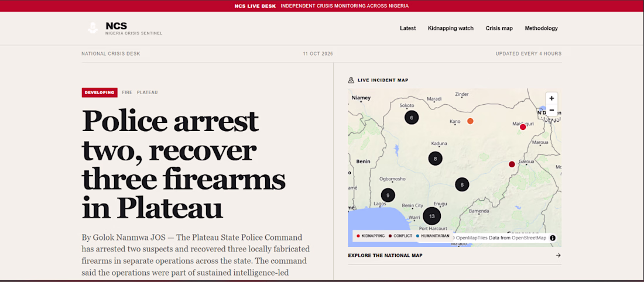The image size is (644, 282).
Task: Click the Bamenda label on the map
Action: click(479, 211)
